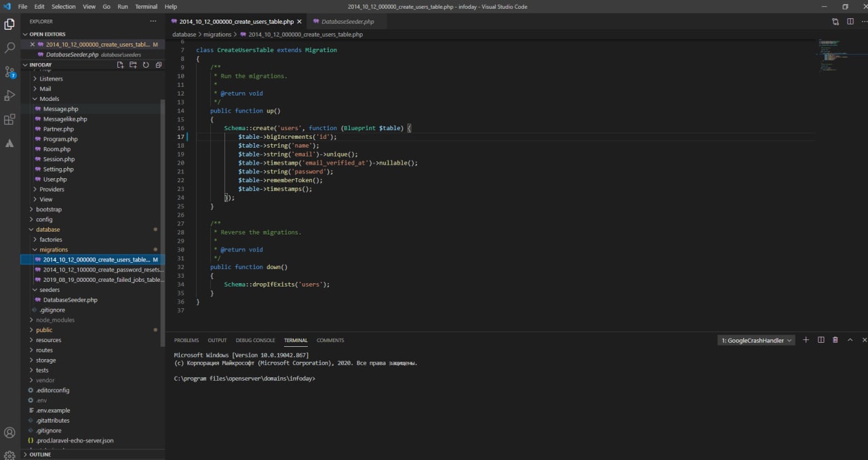Image resolution: width=868 pixels, height=460 pixels.
Task: Kill the terminal with trash icon
Action: tap(835, 340)
